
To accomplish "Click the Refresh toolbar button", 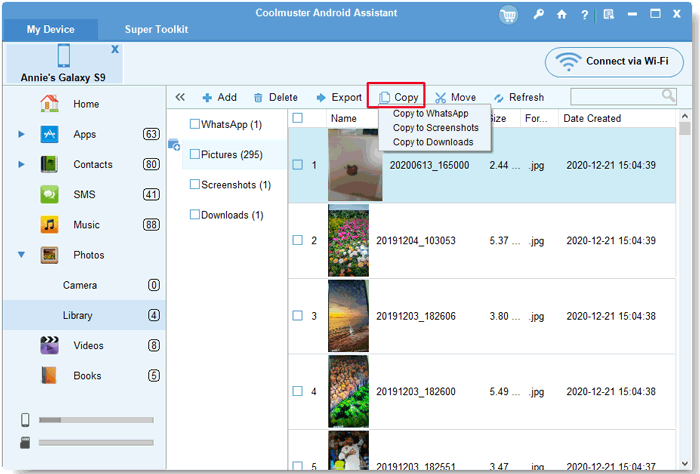I will [519, 97].
